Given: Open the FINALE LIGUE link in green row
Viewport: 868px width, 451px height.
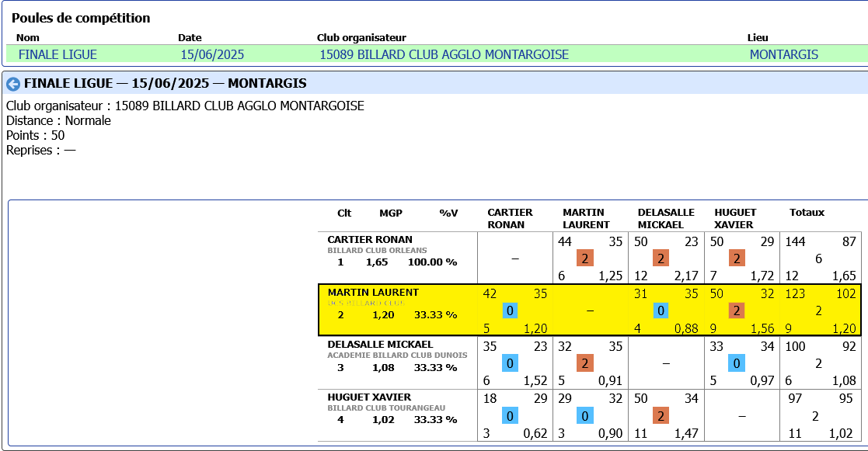Looking at the screenshot, I should (x=58, y=54).
